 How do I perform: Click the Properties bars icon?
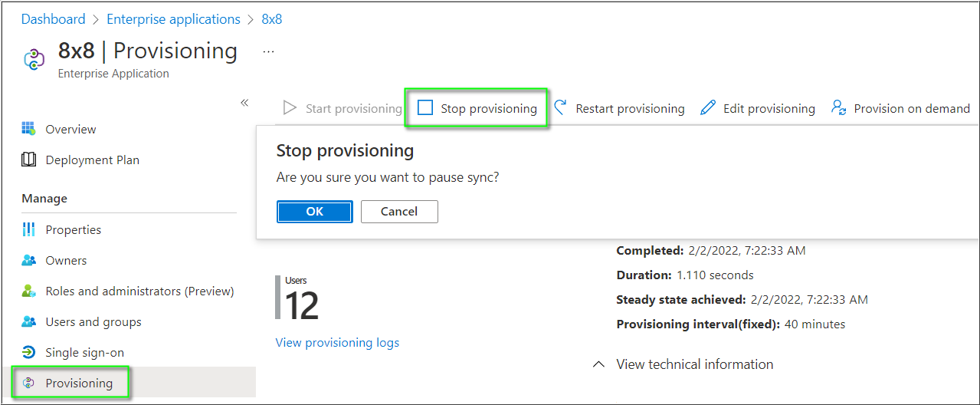pos(28,229)
